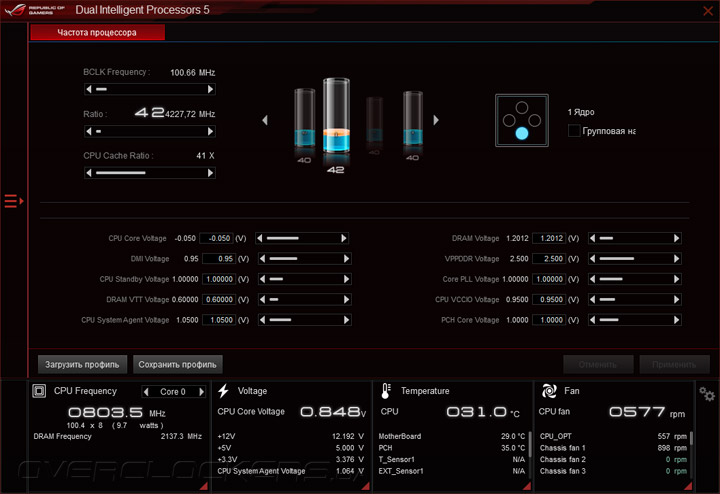The image size is (720, 494).
Task: Raise DMI Voltage with right arrow
Action: click(346, 258)
